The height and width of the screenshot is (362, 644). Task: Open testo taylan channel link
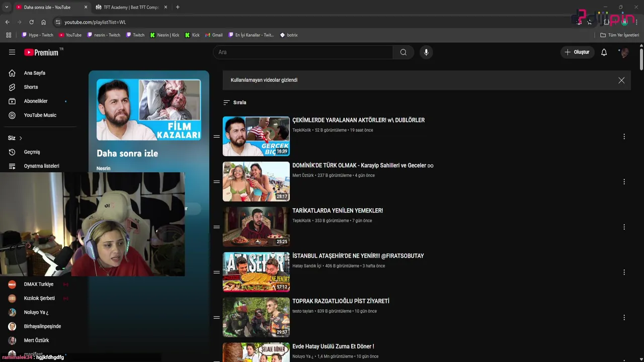(303, 311)
